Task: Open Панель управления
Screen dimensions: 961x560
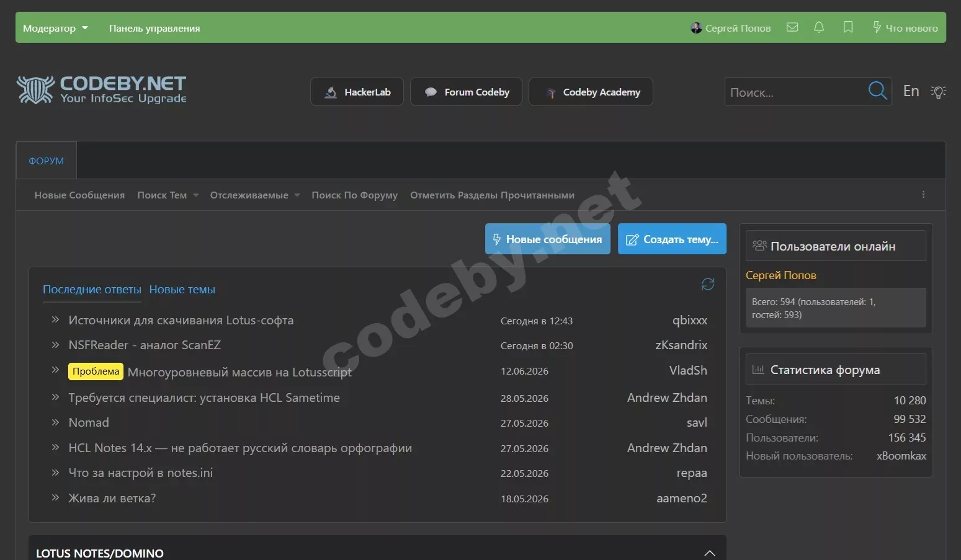Action: 154,28
